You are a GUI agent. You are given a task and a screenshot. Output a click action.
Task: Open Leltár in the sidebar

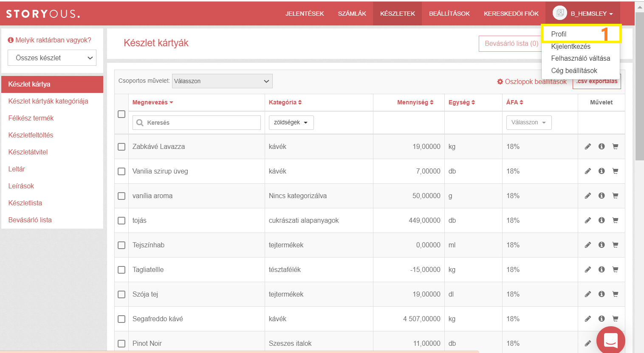coord(17,169)
